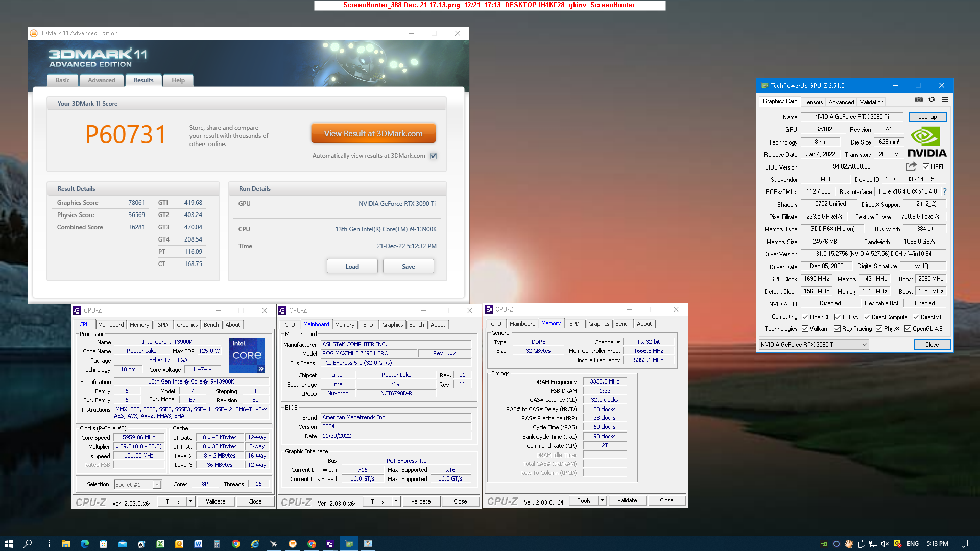Expand Tools arrow in CPU tab CPU-Z
Screen dimensions: 980x551
190,501
